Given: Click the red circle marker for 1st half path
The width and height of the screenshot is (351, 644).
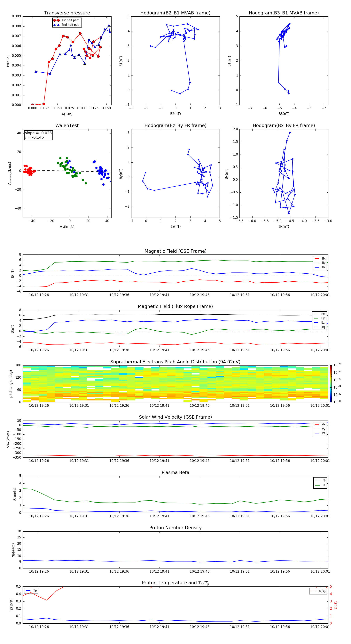Looking at the screenshot, I should tap(57, 20).
